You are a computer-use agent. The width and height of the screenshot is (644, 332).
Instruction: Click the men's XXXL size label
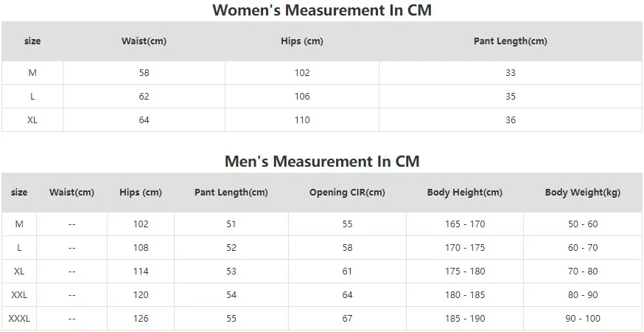(19, 319)
